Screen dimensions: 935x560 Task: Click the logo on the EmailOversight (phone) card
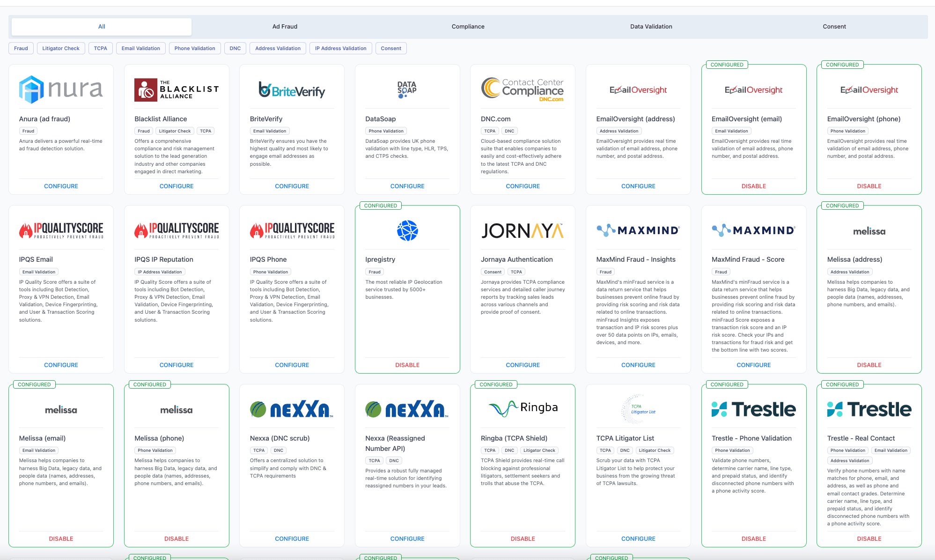[869, 90]
